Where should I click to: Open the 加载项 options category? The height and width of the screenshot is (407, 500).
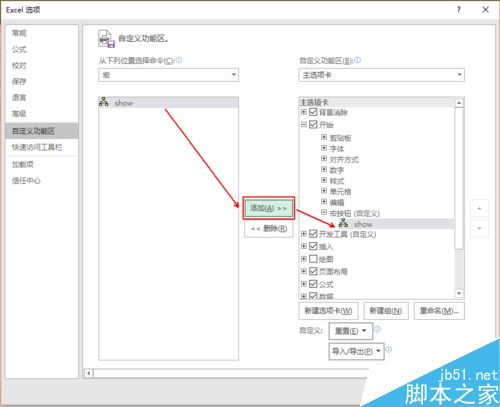tap(42, 164)
